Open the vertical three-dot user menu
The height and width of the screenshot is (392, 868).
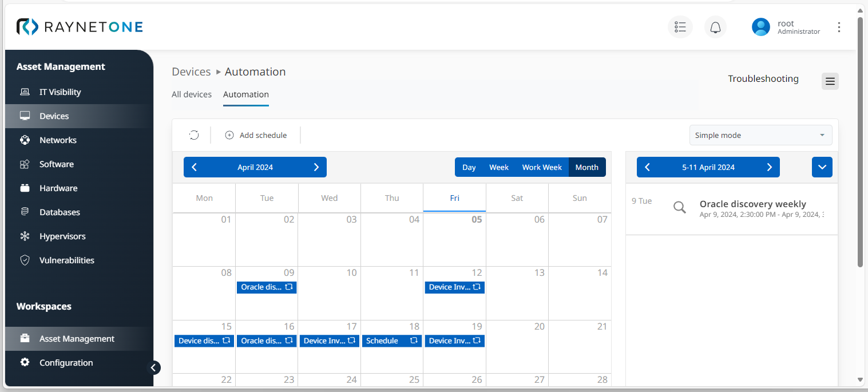coord(839,27)
